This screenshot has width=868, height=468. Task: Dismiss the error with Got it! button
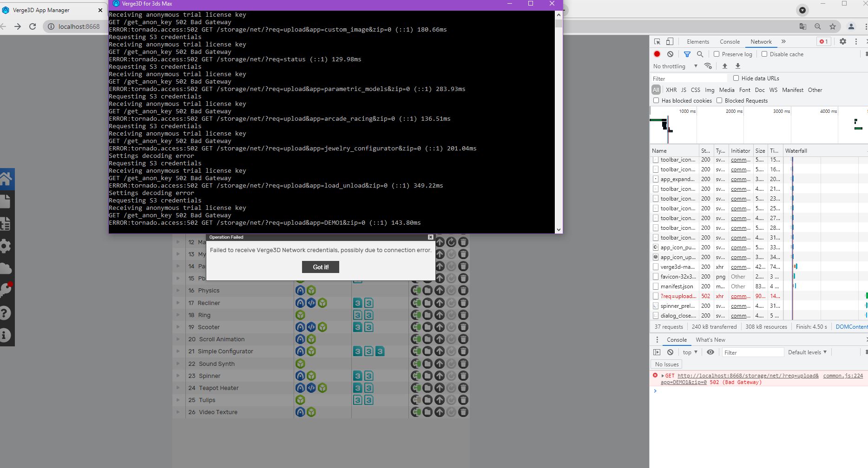(320, 267)
